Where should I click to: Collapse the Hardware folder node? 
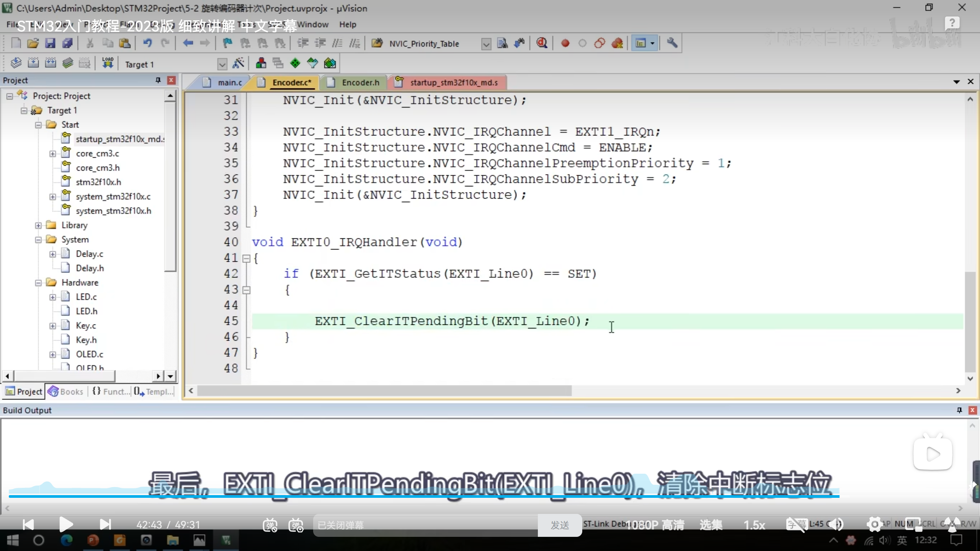click(x=38, y=283)
